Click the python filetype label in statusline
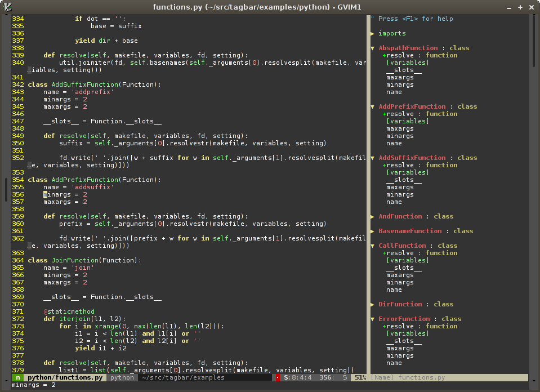Image resolution: width=540 pixels, height=392 pixels. (122, 377)
